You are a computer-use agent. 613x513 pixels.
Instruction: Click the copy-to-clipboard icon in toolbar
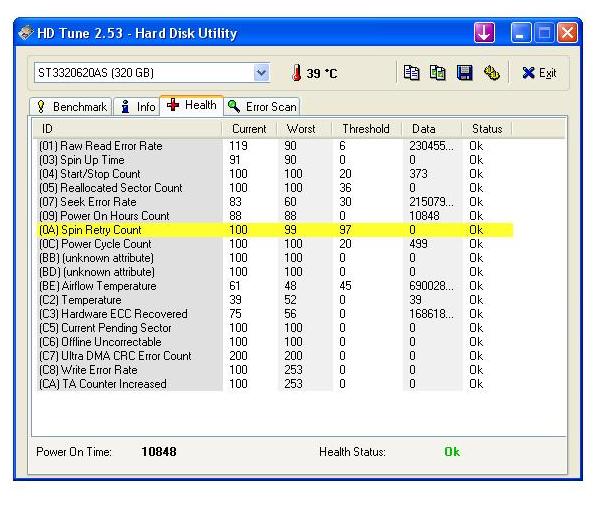[x=411, y=73]
